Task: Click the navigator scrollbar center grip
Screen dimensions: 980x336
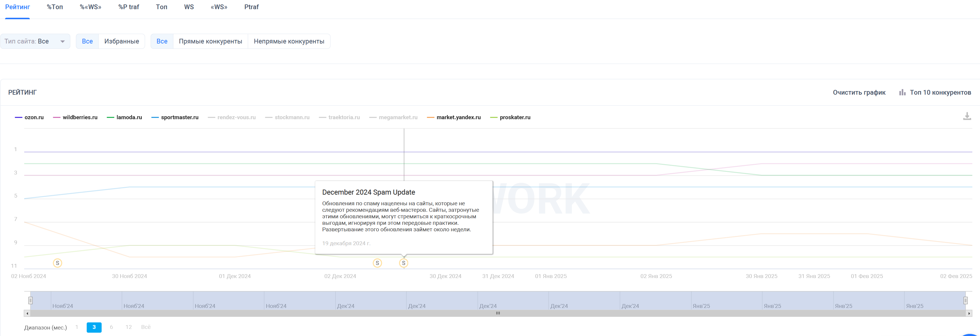Action: coord(498,313)
